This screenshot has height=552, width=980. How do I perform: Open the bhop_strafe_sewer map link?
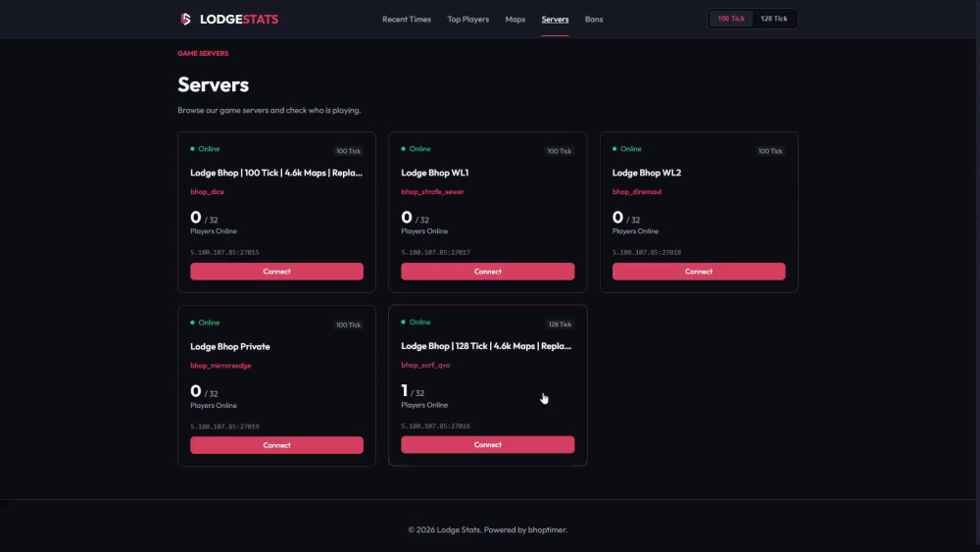pyautogui.click(x=432, y=192)
